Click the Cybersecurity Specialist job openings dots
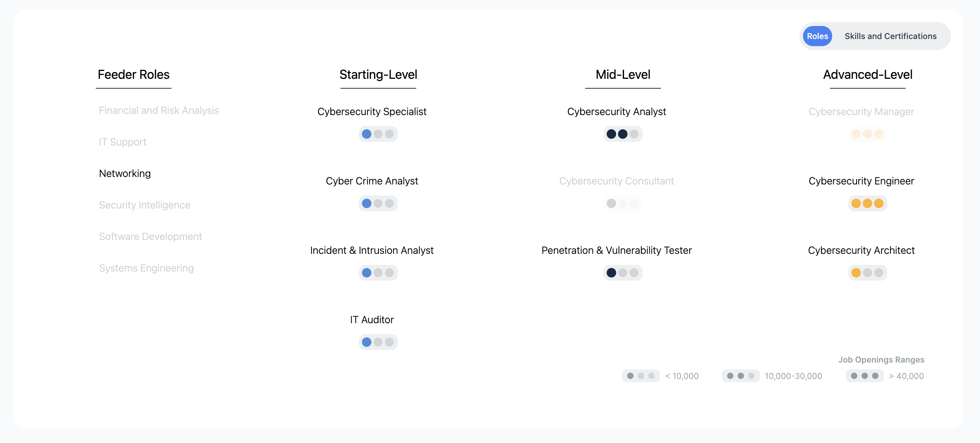Screen dimensions: 980x443 click(x=378, y=134)
